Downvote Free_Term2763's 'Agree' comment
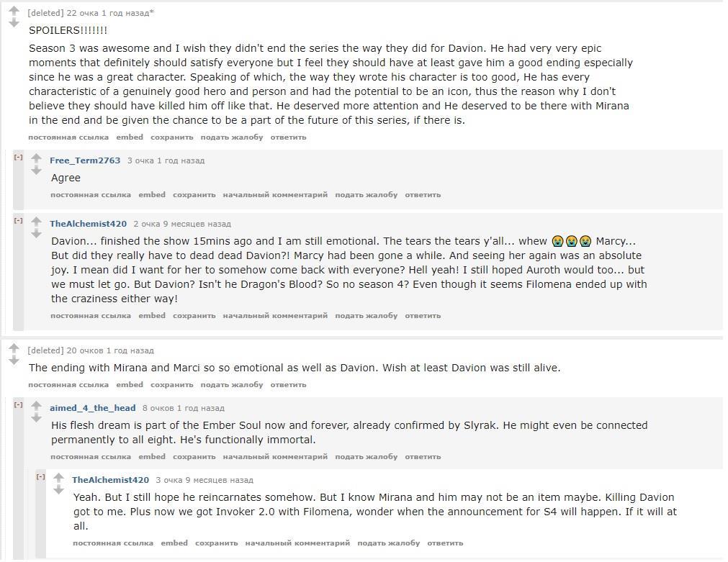The height and width of the screenshot is (562, 728). (36, 171)
